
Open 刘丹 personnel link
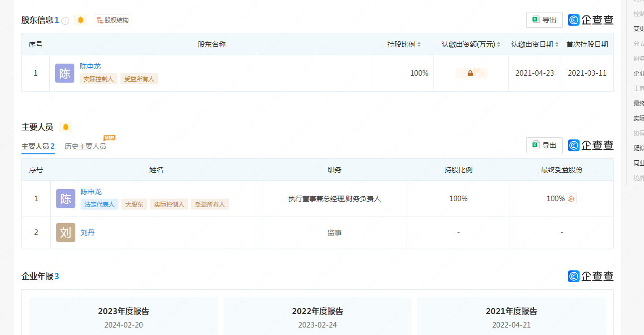click(x=88, y=232)
